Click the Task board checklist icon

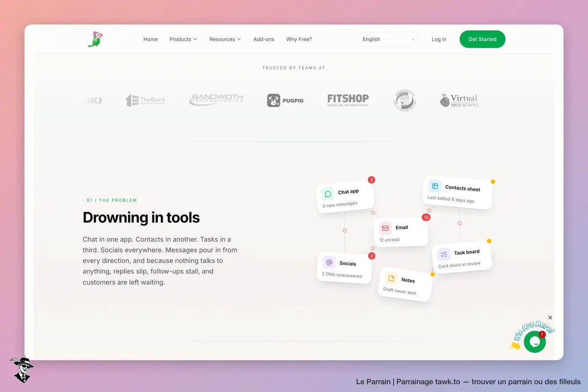tap(444, 254)
